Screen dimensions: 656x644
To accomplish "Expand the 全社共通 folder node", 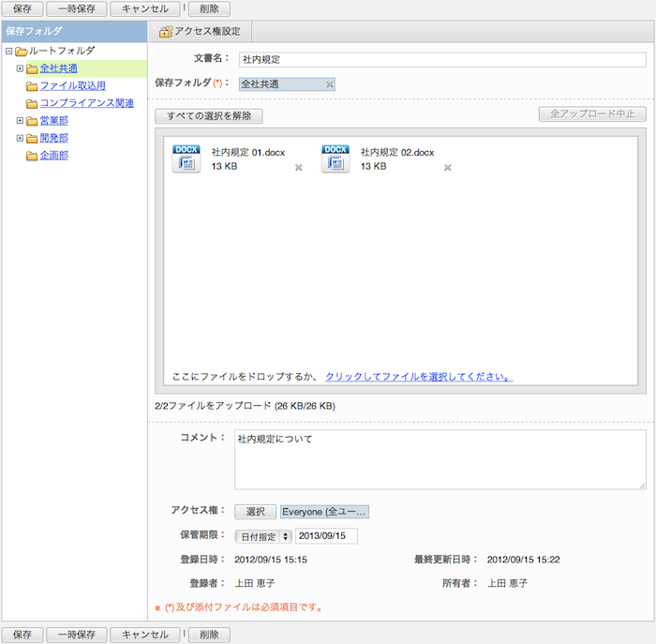I will click(20, 68).
